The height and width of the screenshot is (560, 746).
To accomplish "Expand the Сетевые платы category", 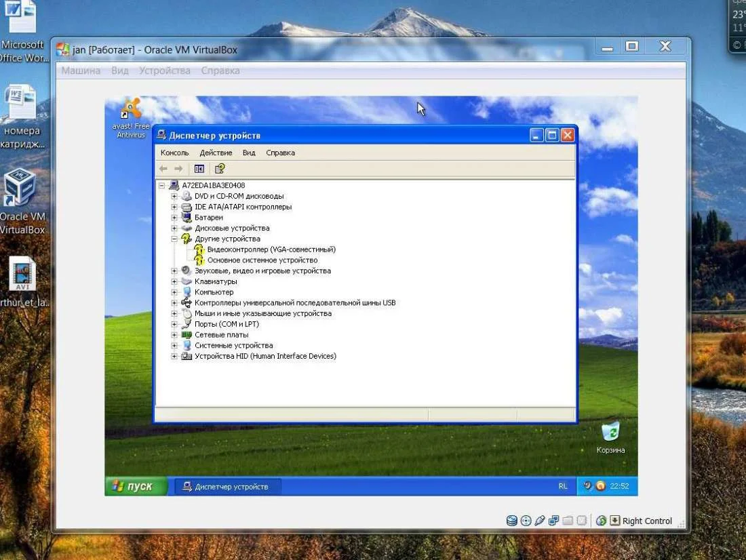I will pyautogui.click(x=174, y=335).
